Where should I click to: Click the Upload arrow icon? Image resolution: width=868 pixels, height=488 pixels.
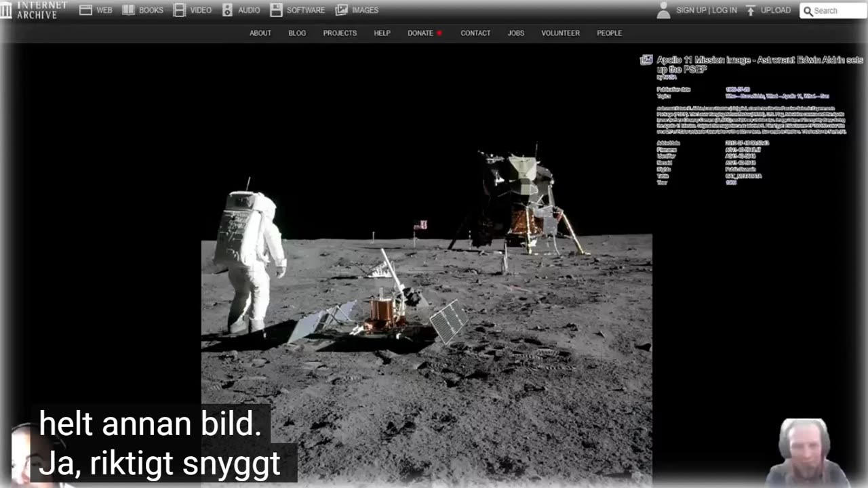[x=751, y=10]
